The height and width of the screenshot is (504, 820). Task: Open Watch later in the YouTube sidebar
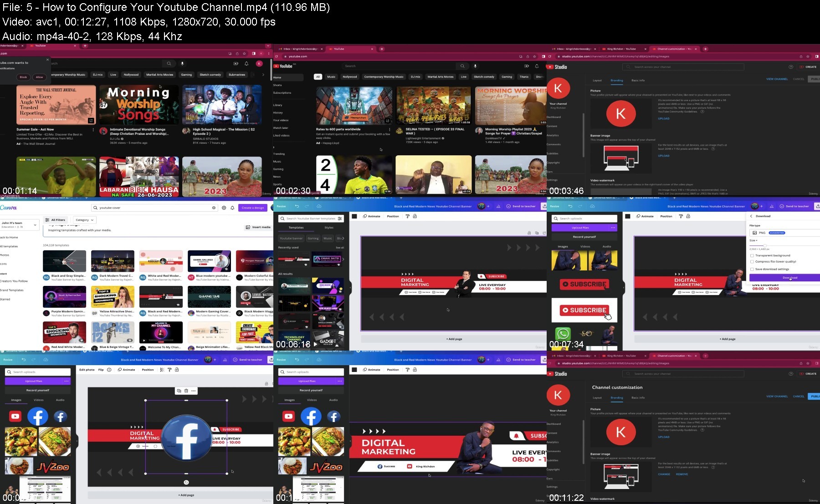[x=281, y=128]
